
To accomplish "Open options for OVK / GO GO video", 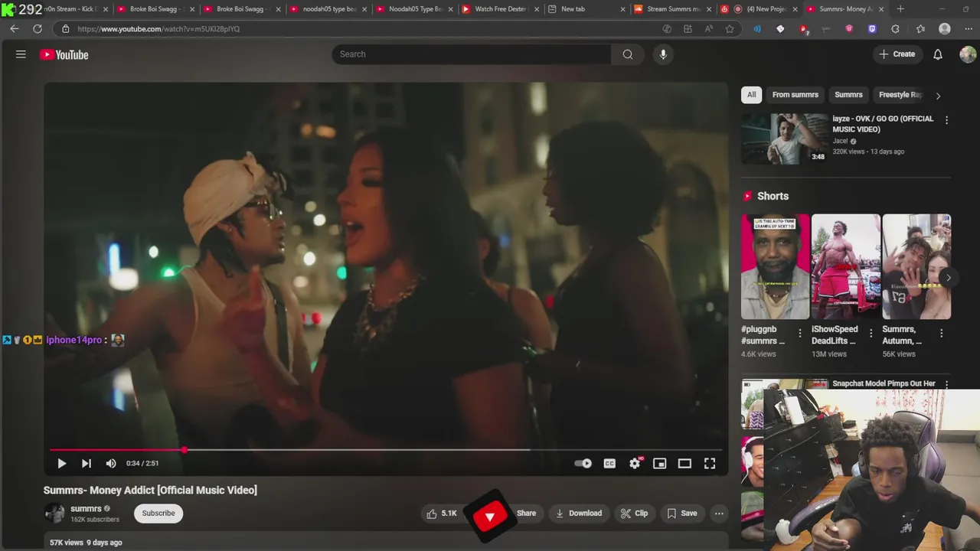I will tap(946, 120).
